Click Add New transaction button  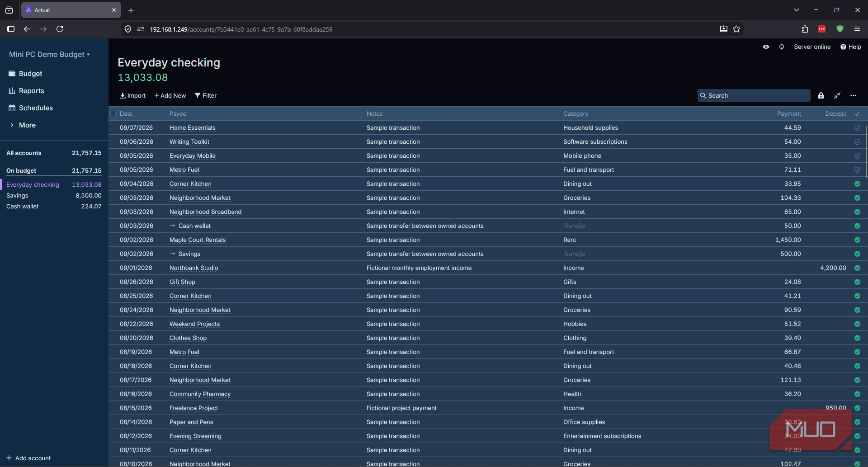(x=170, y=95)
